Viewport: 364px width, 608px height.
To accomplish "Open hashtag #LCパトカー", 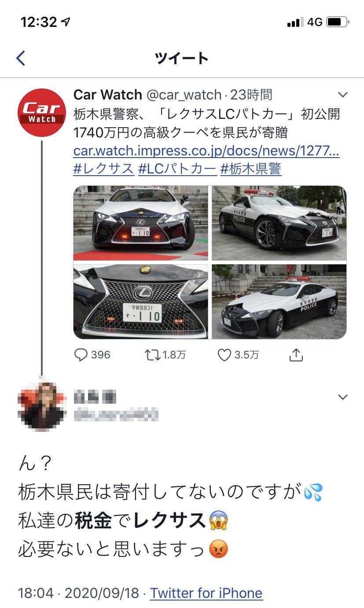I will (177, 169).
